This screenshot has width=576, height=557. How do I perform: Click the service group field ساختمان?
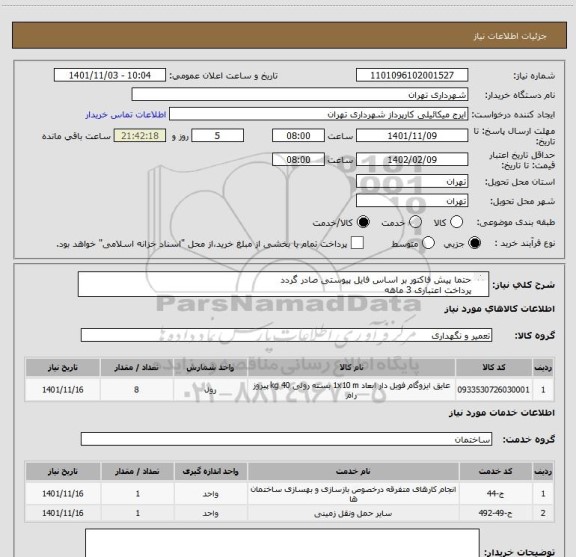pyautogui.click(x=286, y=439)
